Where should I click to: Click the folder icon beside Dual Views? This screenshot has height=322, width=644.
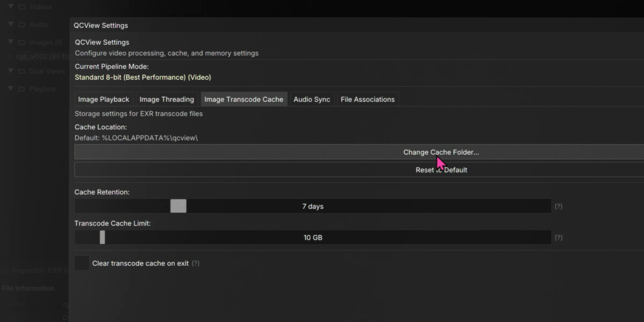pos(22,71)
